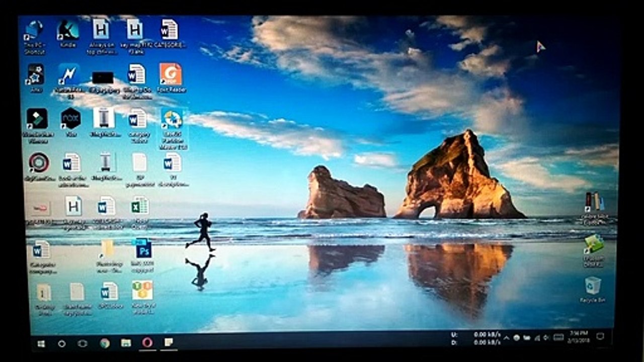Switch to Opera on the taskbar
The width and height of the screenshot is (644, 362).
click(x=147, y=342)
